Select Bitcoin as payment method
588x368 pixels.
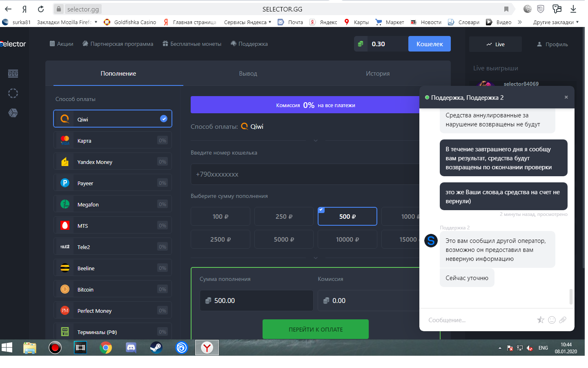click(112, 289)
